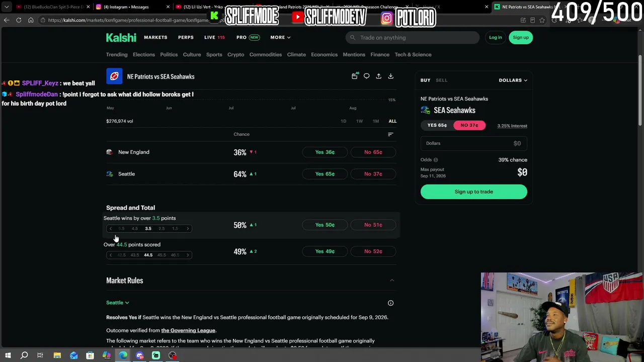
Task: Open Discord from the taskbar
Action: (140, 355)
